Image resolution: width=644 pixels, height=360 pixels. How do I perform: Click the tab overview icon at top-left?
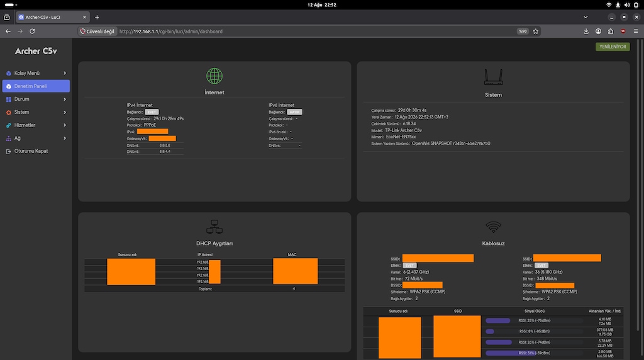[x=6, y=17]
